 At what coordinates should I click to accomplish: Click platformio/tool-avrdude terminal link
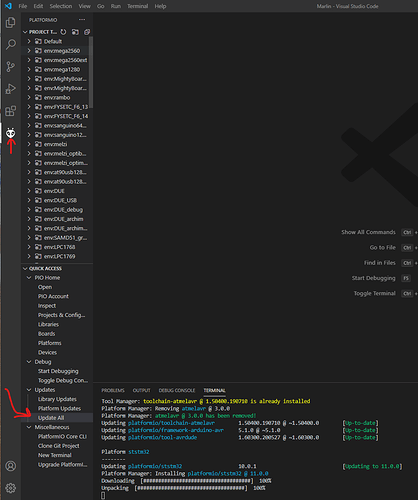(x=162, y=437)
